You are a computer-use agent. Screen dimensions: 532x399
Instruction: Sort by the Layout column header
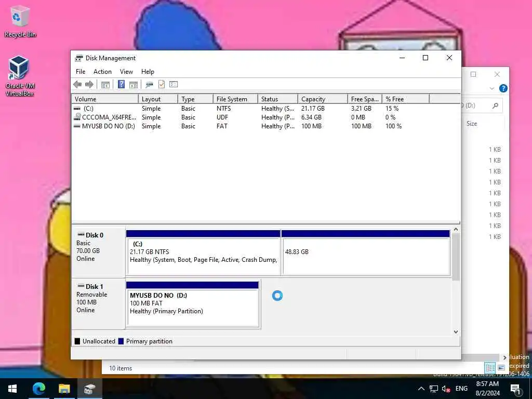coord(158,99)
